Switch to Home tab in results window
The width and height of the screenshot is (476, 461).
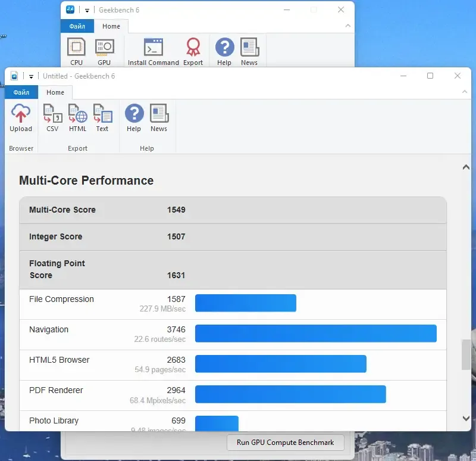(x=55, y=92)
